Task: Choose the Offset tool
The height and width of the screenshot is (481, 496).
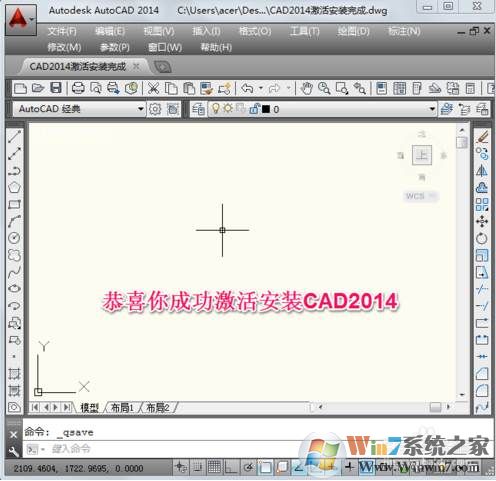Action: (482, 188)
